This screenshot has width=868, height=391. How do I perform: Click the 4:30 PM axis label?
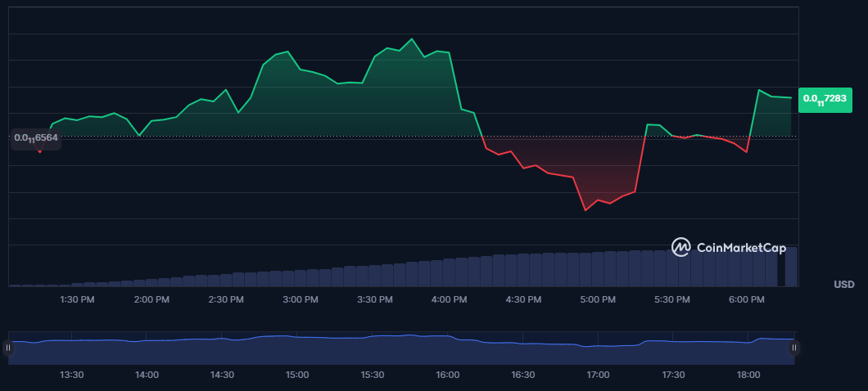coord(523,299)
